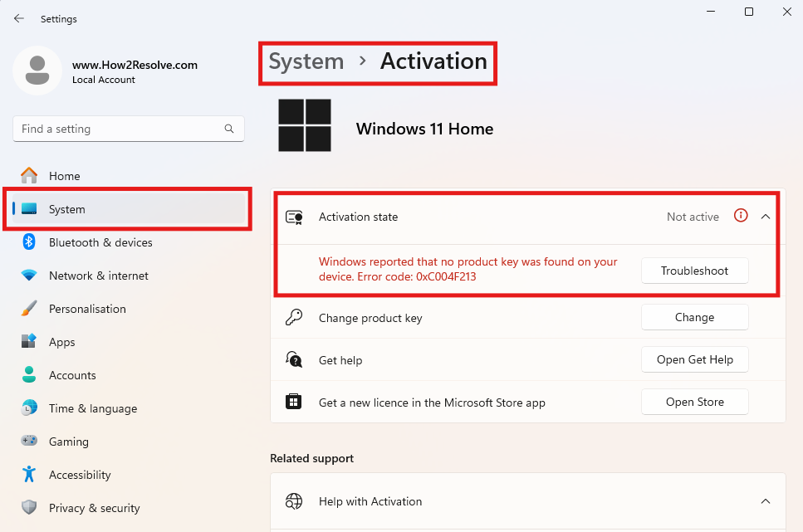The height and width of the screenshot is (532, 803).
Task: Click the Activation page title
Action: pyautogui.click(x=433, y=61)
